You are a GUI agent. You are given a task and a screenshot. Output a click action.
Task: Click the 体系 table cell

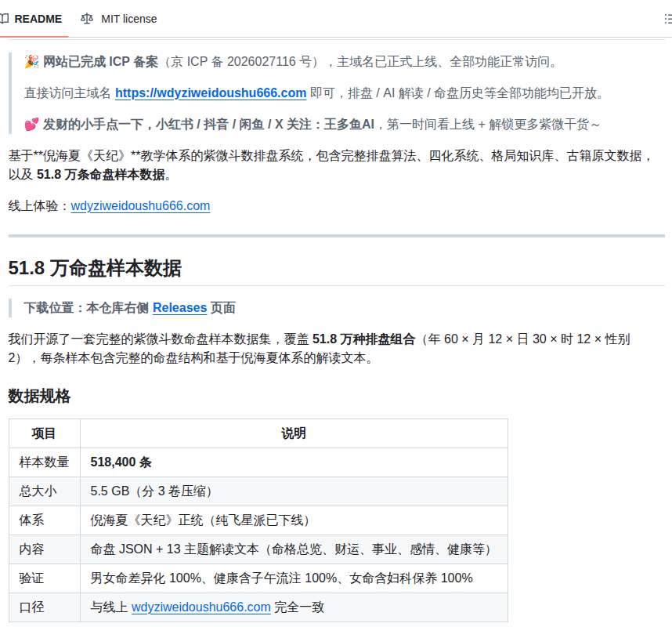pos(45,520)
